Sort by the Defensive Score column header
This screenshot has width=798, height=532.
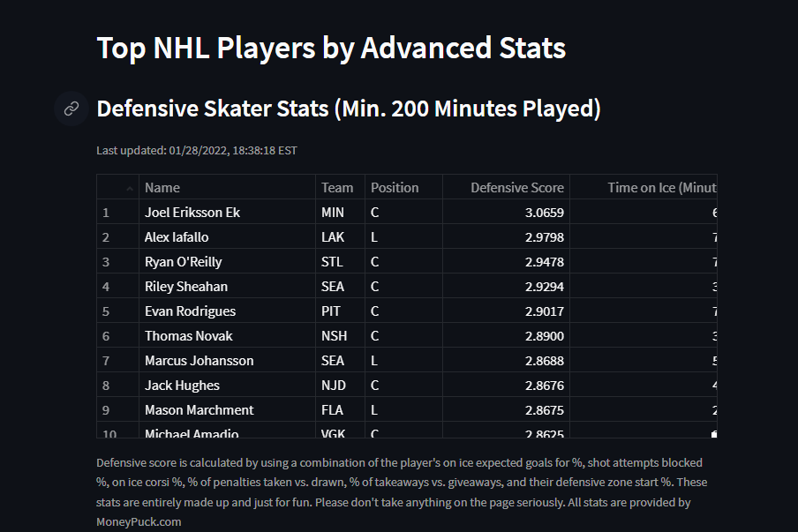coord(517,187)
